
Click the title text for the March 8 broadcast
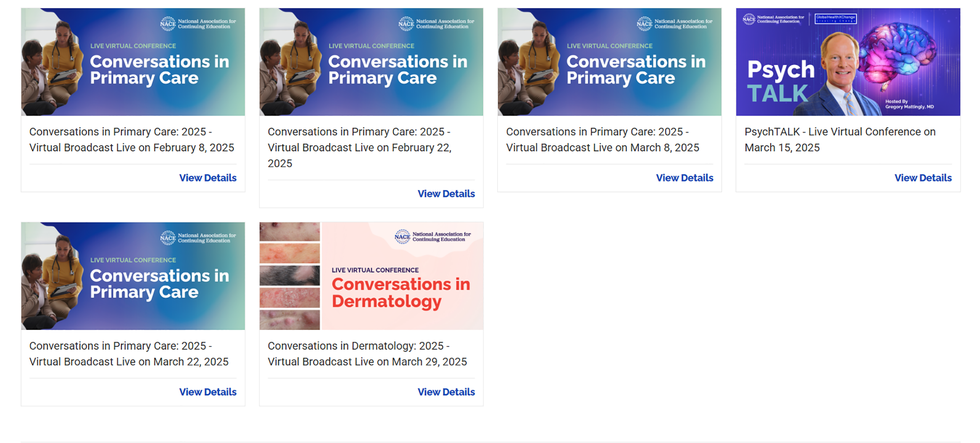click(602, 140)
